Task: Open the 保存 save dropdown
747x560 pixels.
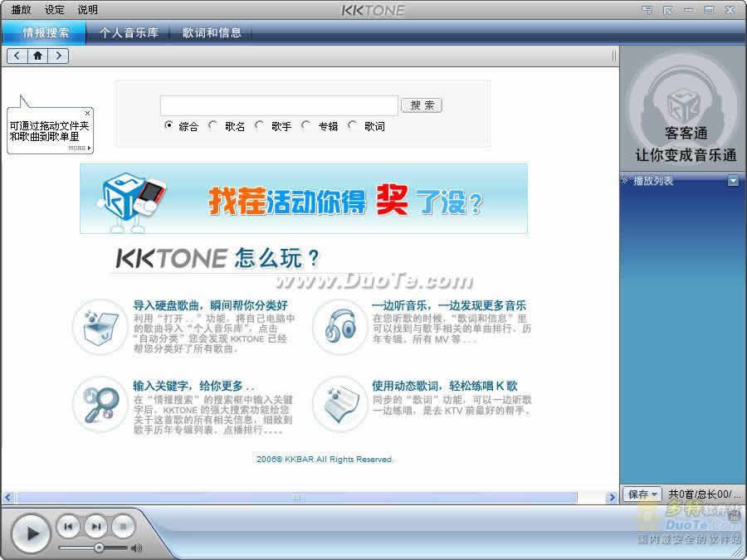Action: pyautogui.click(x=642, y=494)
